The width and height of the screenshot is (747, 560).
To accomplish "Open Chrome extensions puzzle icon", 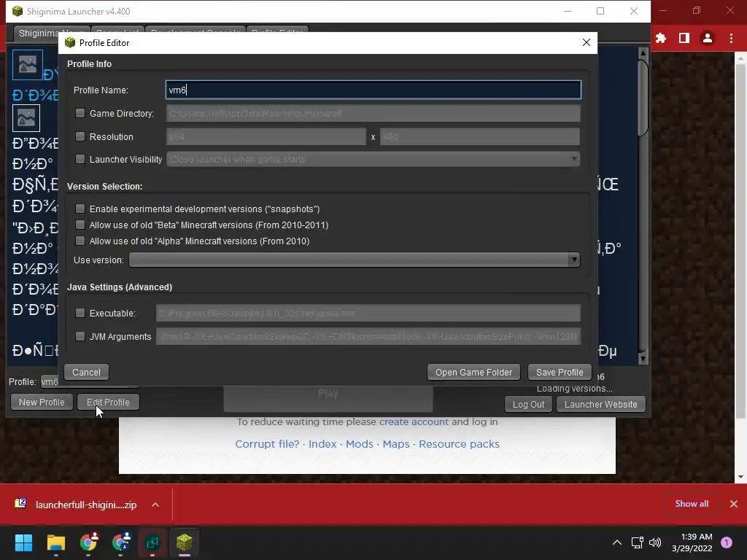I will click(x=661, y=38).
